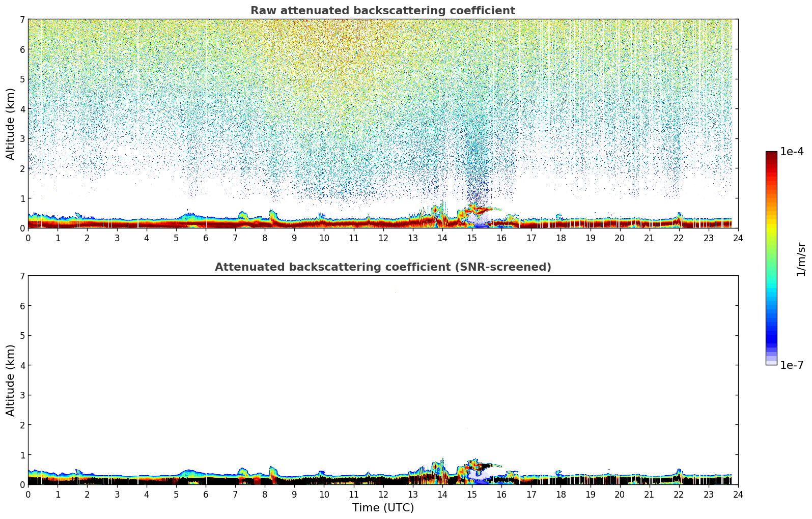812x519 pixels.
Task: Click hour 24 tick on top plot's time axis
Action: point(738,238)
